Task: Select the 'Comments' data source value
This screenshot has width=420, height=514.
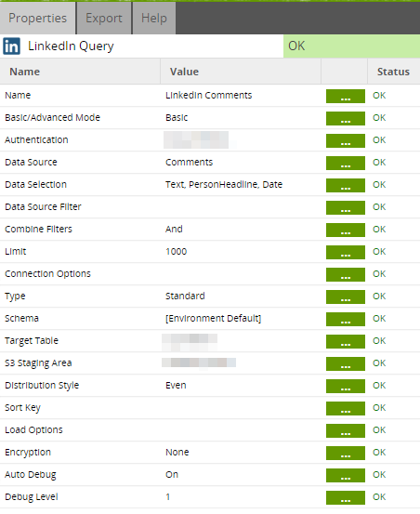Action: point(189,163)
